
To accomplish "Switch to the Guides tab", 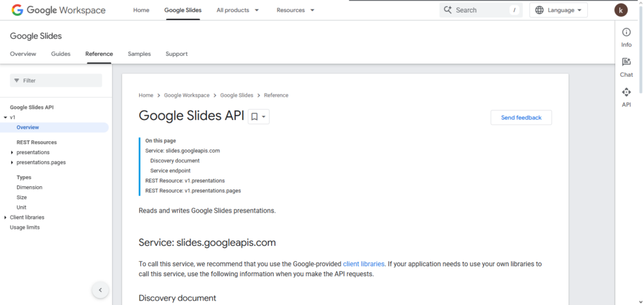I will click(61, 54).
